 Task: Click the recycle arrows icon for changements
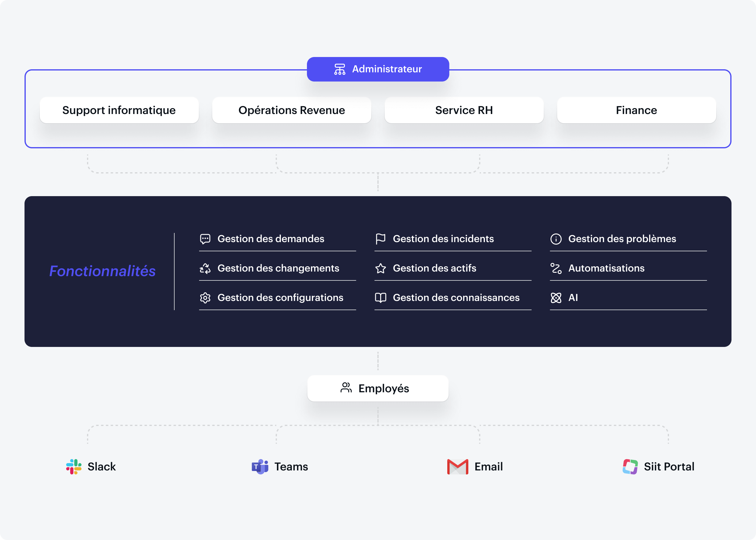coord(205,268)
